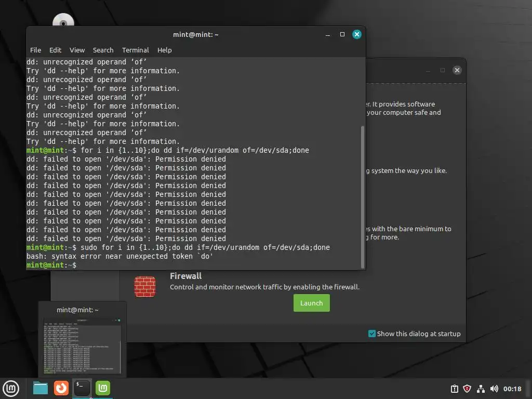
Task: Open network connections tray icon
Action: [481, 389]
